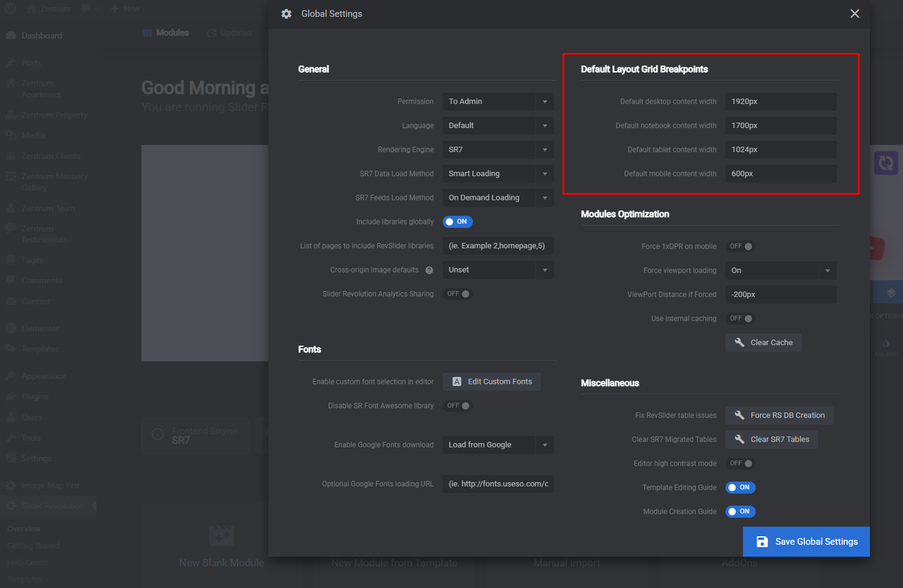903x588 pixels.
Task: Click the floppy disk save icon
Action: coord(762,542)
